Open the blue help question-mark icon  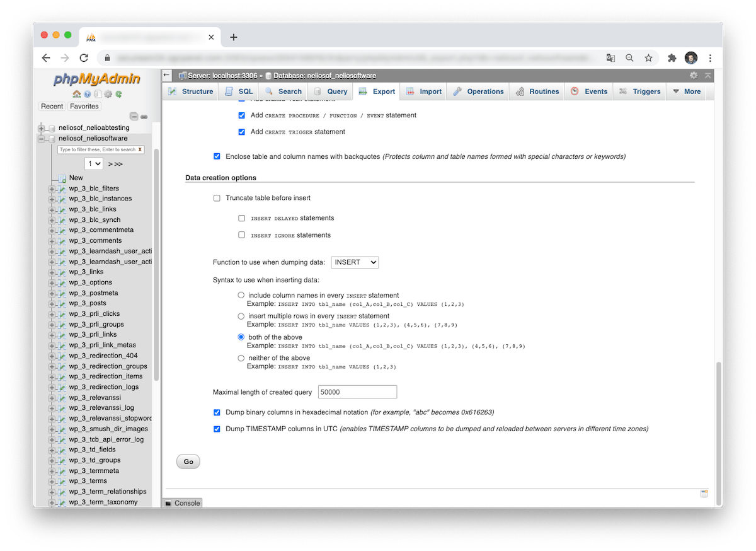tap(87, 95)
